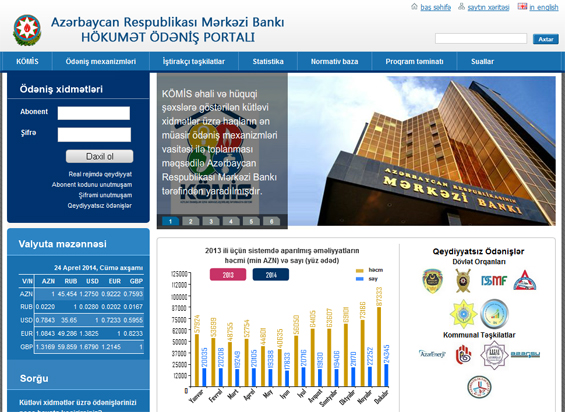
Task: Open the red triangle logo with cars
Action: 525,280
